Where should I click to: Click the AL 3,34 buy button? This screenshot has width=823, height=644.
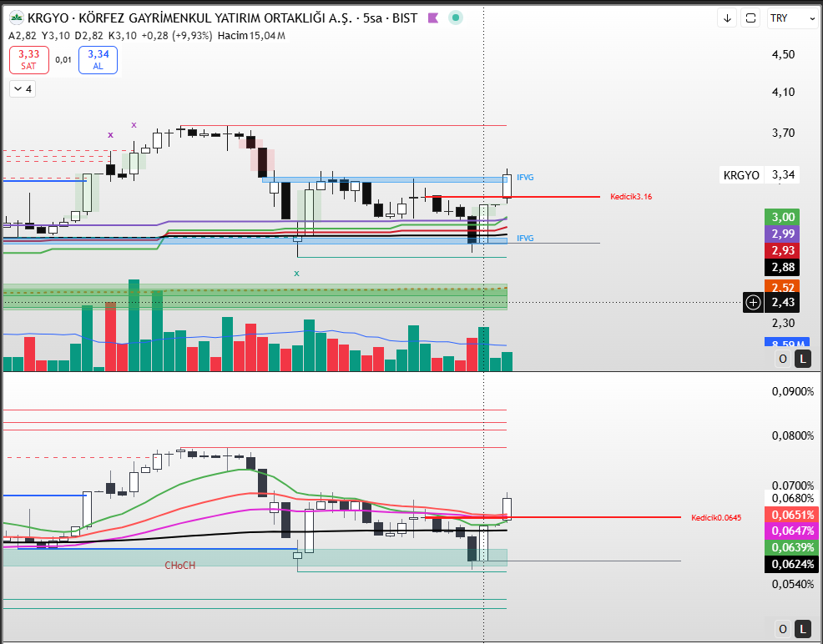(98, 60)
